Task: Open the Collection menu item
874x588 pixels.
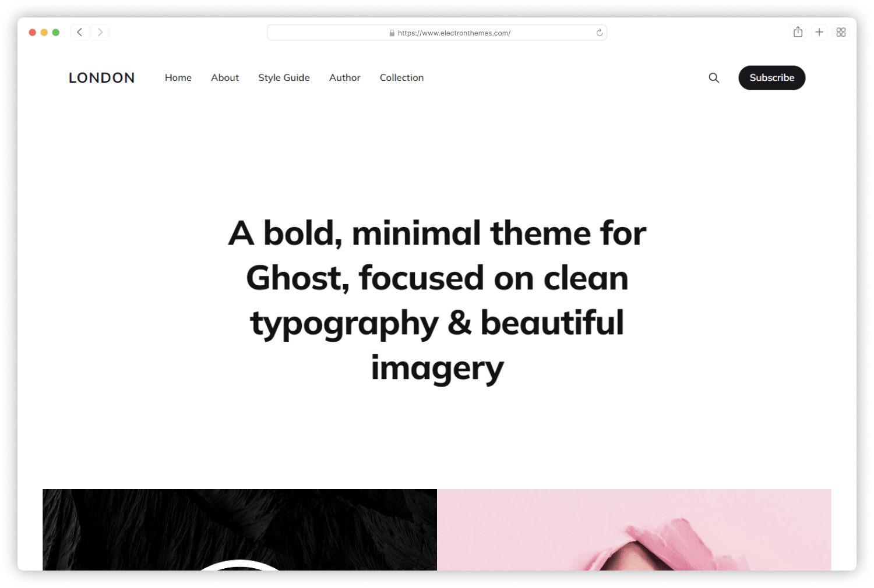Action: (402, 77)
